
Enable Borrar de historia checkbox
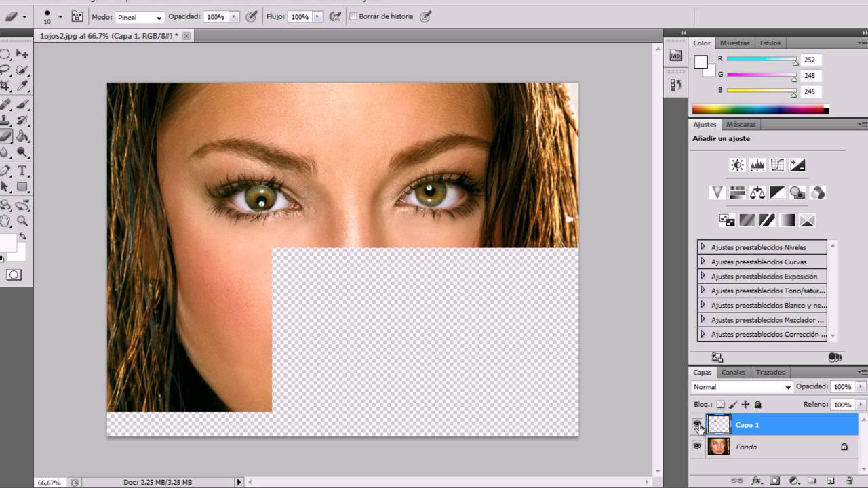point(353,16)
